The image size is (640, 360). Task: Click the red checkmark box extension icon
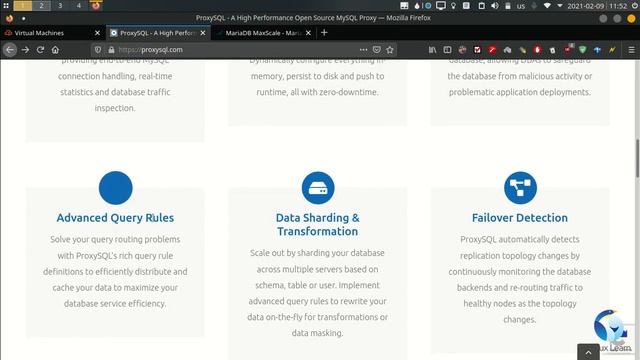(477, 50)
